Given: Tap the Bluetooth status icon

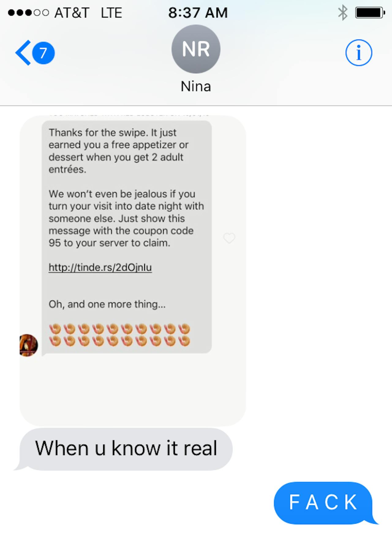Looking at the screenshot, I should (343, 13).
